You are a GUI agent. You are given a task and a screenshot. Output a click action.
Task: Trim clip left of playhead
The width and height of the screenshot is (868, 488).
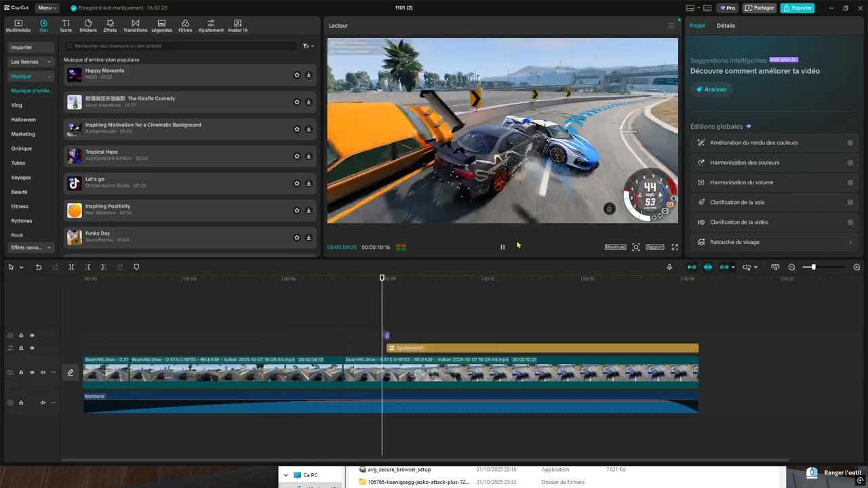(x=88, y=267)
